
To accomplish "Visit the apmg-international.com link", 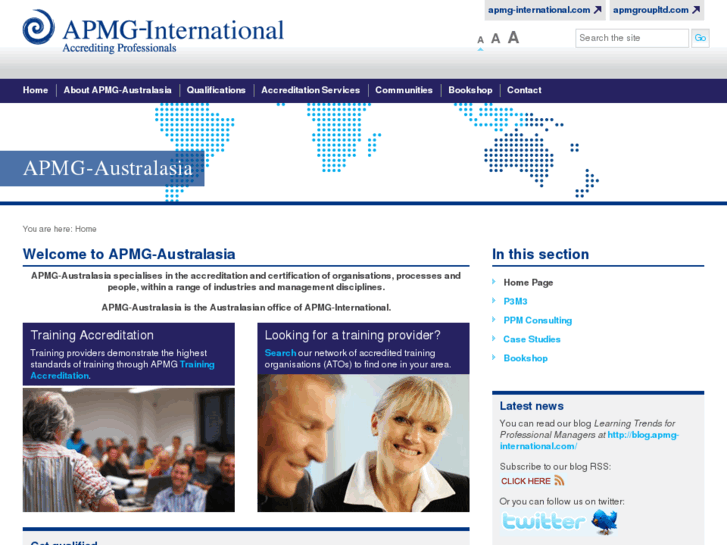I will [539, 10].
